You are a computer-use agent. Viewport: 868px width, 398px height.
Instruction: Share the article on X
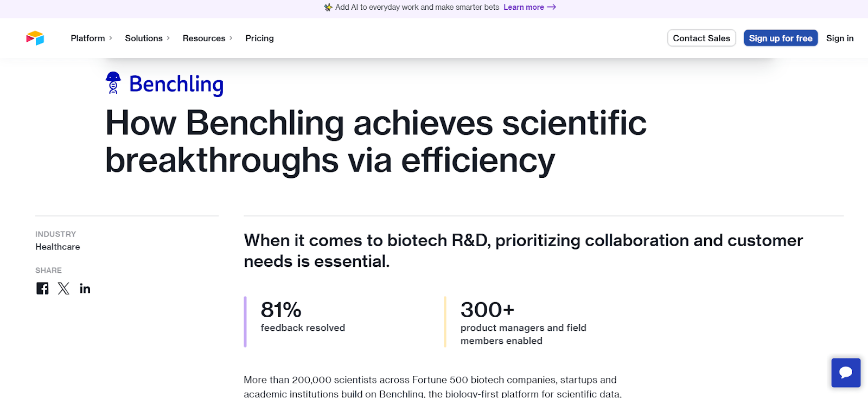(x=63, y=288)
